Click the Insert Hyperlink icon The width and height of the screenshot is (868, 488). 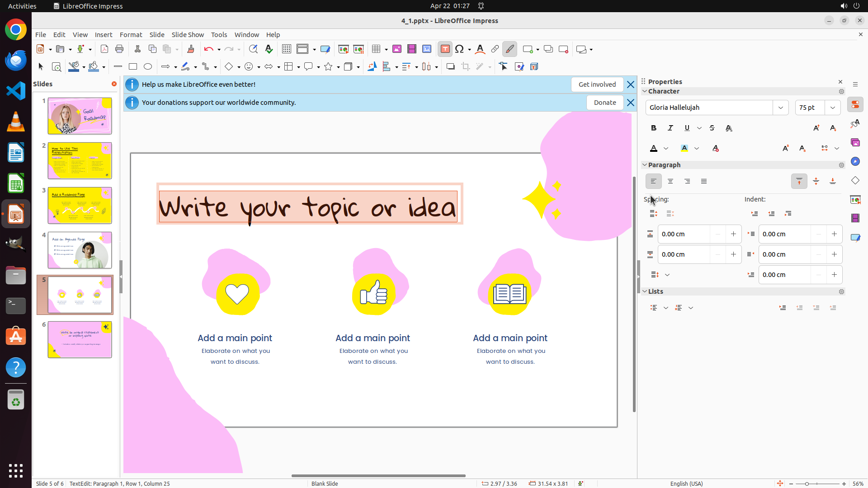495,49
